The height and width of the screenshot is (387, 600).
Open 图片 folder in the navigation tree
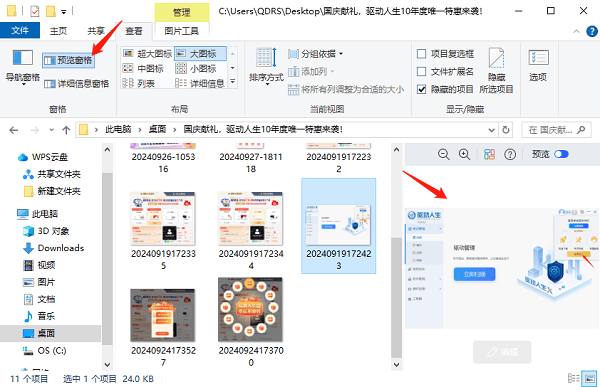coord(39,282)
